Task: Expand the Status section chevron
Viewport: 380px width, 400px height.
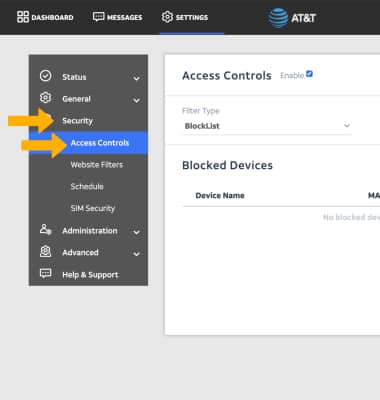Action: 136,78
